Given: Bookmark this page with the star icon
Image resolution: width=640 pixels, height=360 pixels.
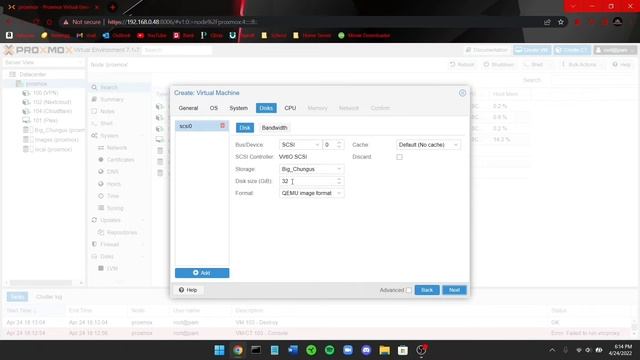Looking at the screenshot, I should 561,22.
